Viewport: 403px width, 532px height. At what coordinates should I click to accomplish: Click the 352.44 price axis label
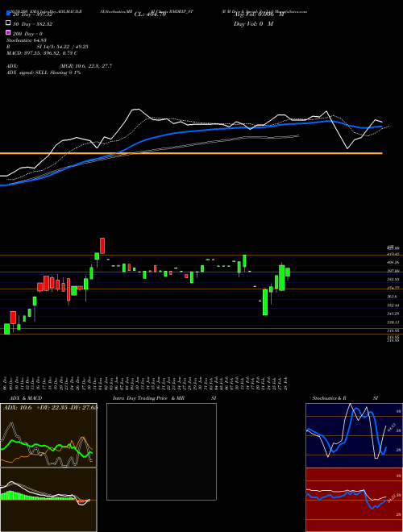(x=393, y=305)
